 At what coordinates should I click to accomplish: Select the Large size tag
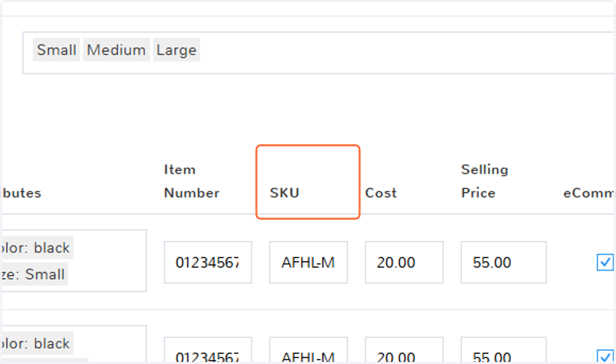[177, 50]
